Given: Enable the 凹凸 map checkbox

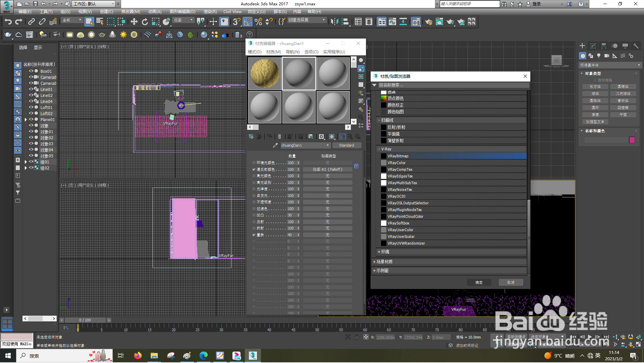Looking at the screenshot, I should [x=254, y=215].
